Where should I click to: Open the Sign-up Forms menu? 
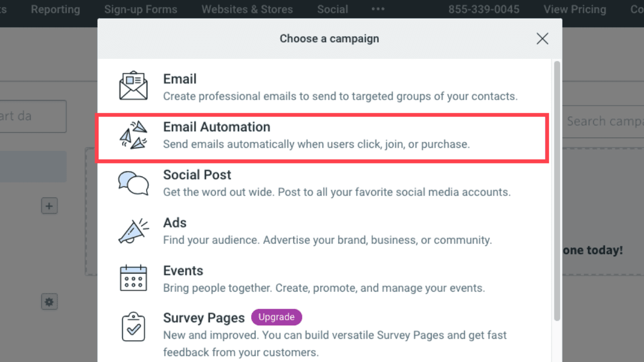(141, 9)
